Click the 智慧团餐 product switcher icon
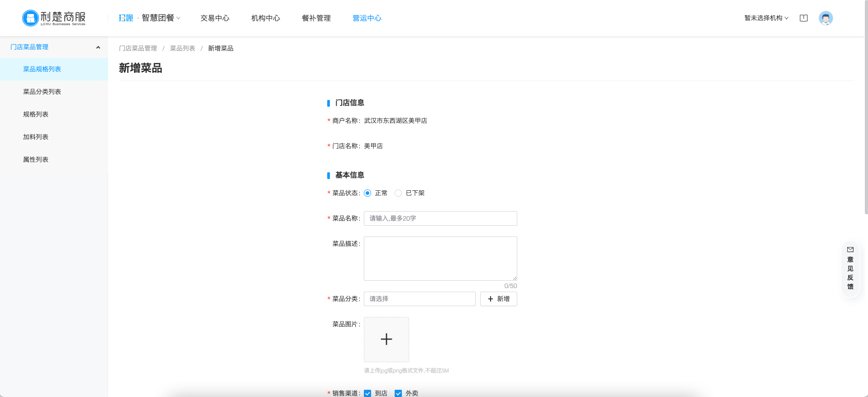This screenshot has width=868, height=397. [x=126, y=18]
